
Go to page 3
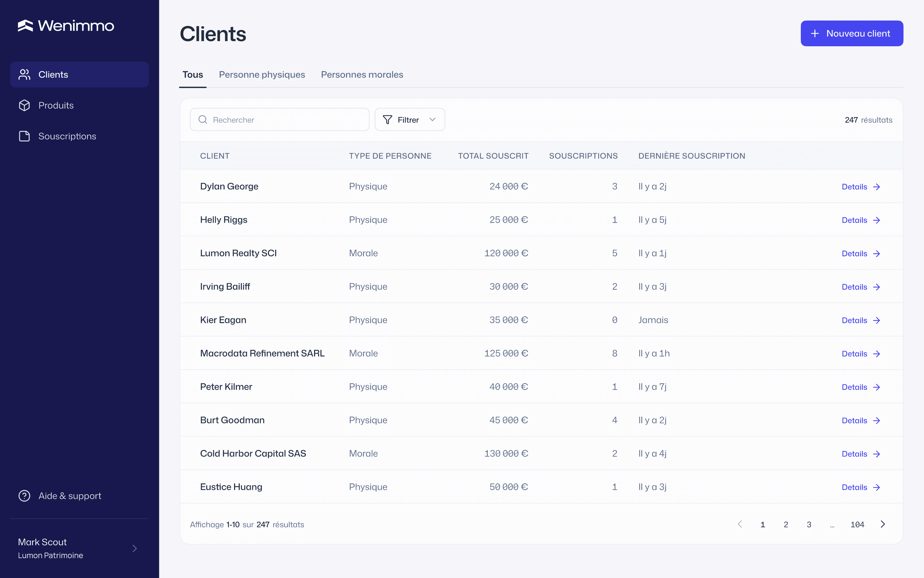[809, 525]
